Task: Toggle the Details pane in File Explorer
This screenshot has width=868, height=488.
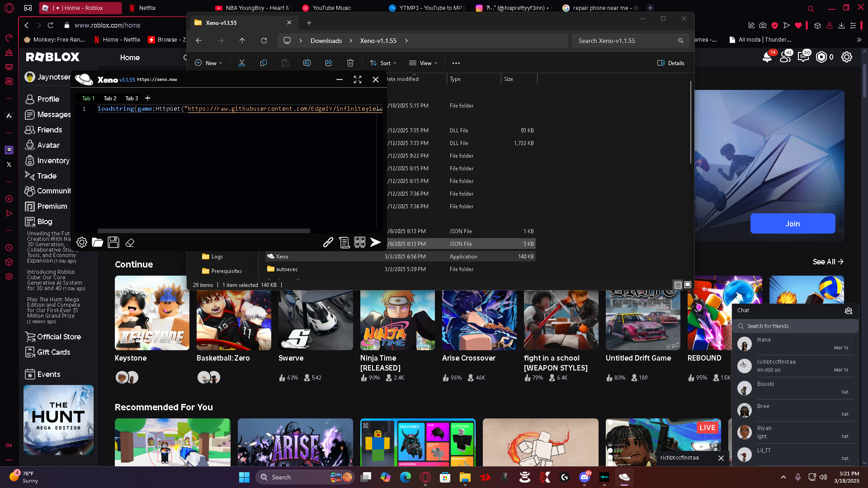Action: [671, 63]
